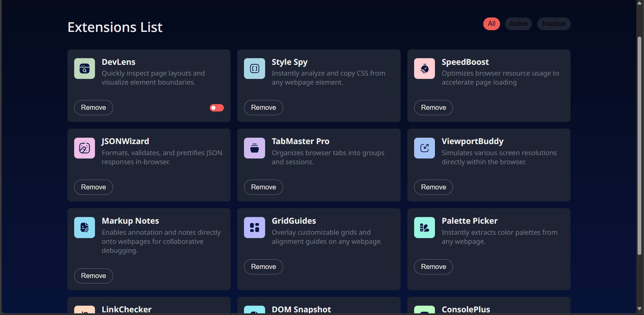Click the JSONWizard extension icon
Viewport: 644px width, 315px height.
[x=85, y=148]
